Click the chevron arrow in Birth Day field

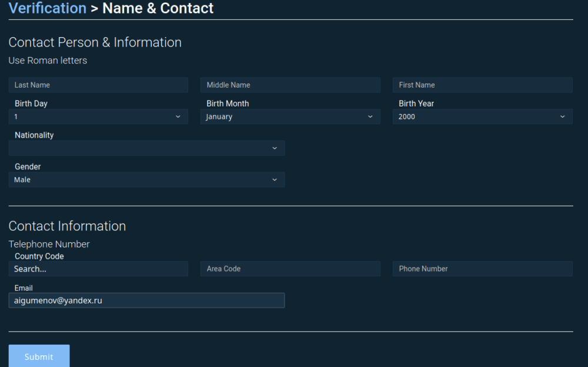[x=178, y=117]
